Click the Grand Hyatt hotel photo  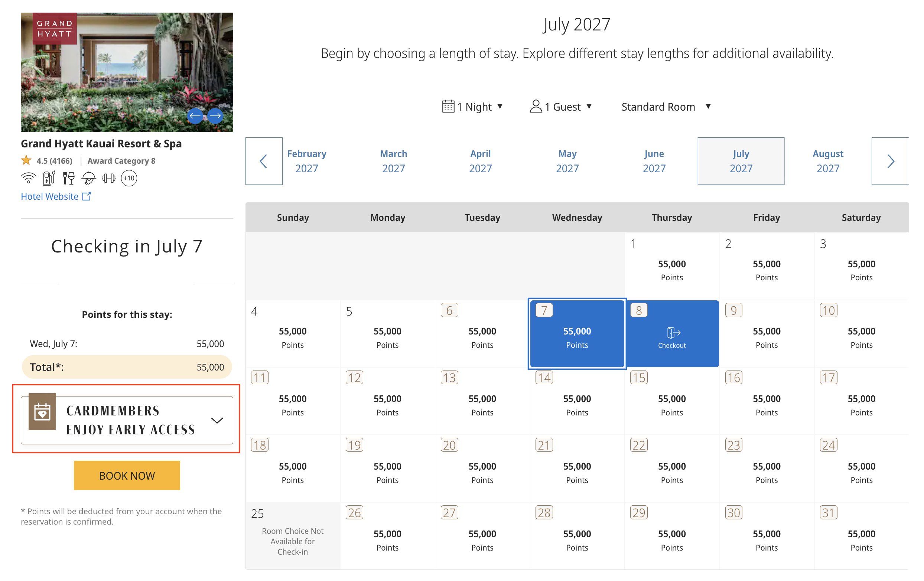pos(127,72)
